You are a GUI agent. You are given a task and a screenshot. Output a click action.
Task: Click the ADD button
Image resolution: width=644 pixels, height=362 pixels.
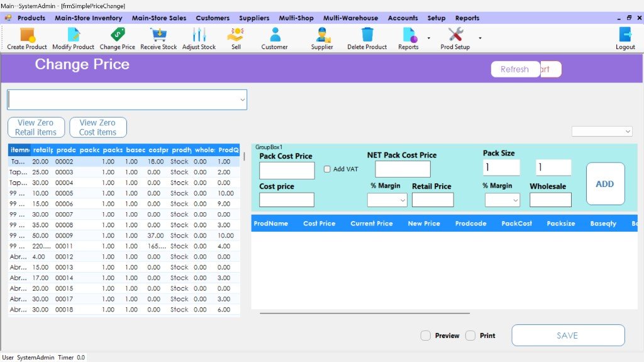coord(606,184)
